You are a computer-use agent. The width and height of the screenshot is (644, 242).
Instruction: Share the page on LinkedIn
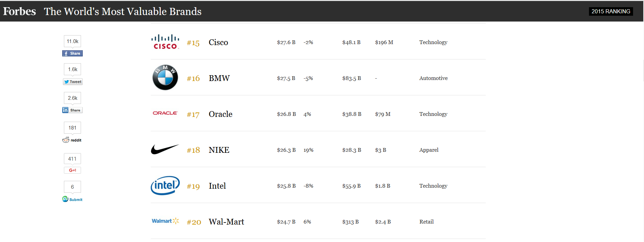pyautogui.click(x=72, y=110)
